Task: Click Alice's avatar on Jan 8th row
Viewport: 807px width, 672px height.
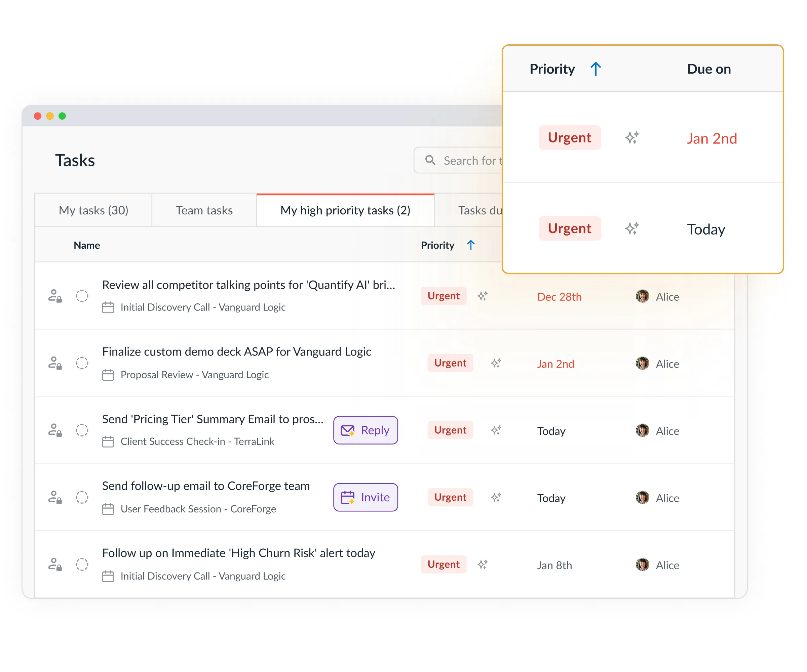Action: pos(642,564)
